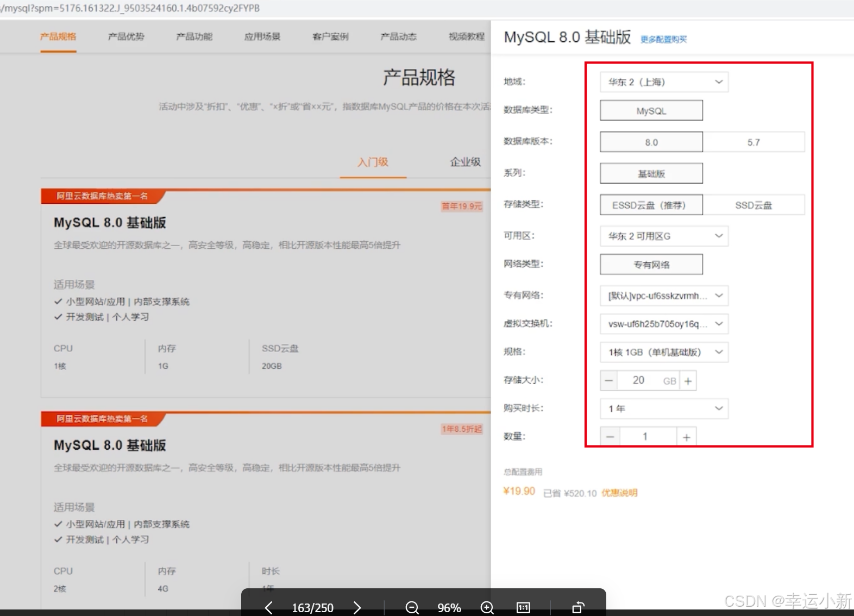The image size is (854, 616).
Task: Select the 企业级 tier tab
Action: [x=466, y=162]
